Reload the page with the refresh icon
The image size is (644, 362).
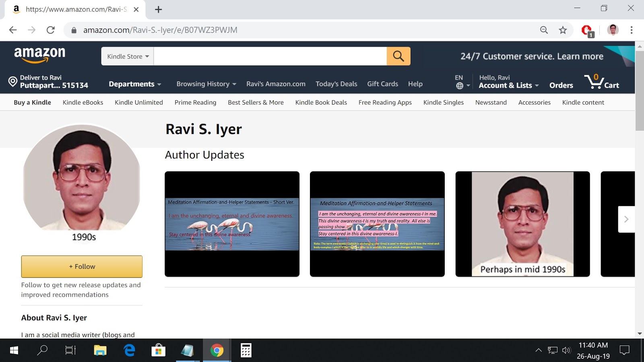point(51,30)
